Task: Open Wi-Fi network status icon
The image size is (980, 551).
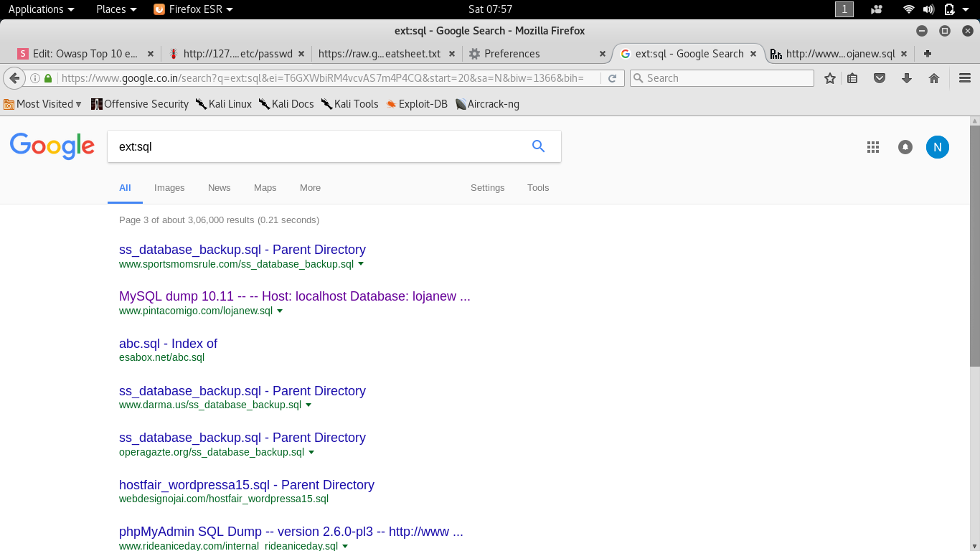Action: point(909,9)
